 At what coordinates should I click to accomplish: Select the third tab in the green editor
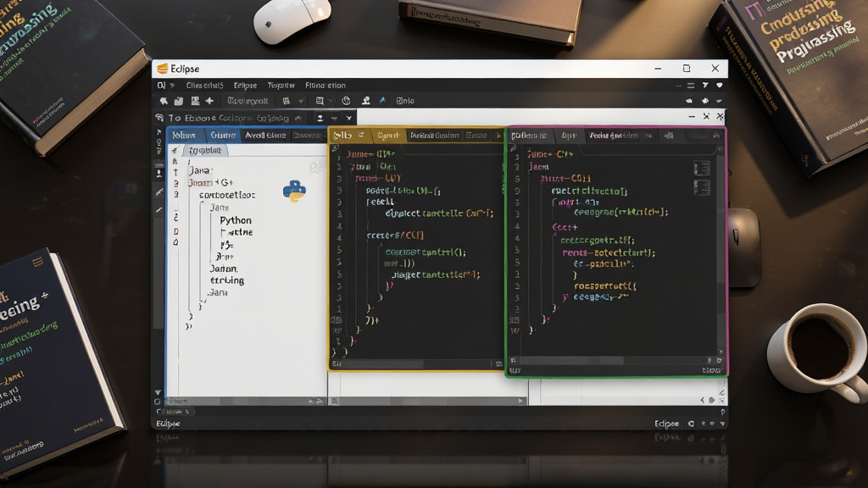click(x=614, y=135)
